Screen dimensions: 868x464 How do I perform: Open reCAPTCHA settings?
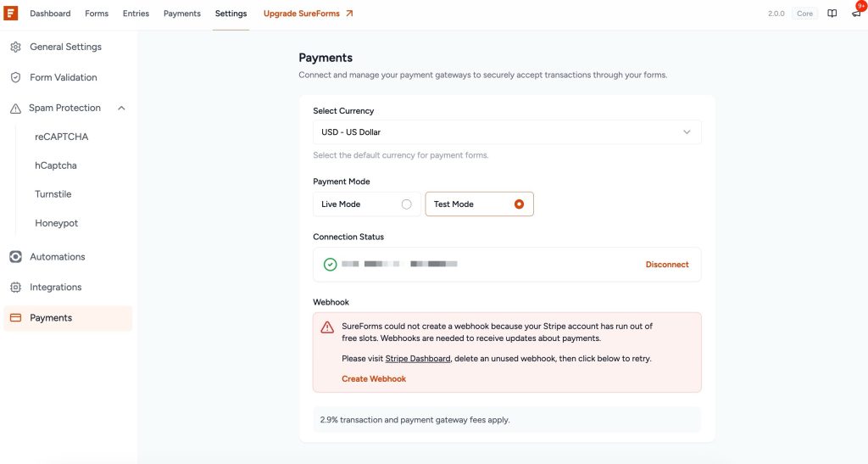61,137
